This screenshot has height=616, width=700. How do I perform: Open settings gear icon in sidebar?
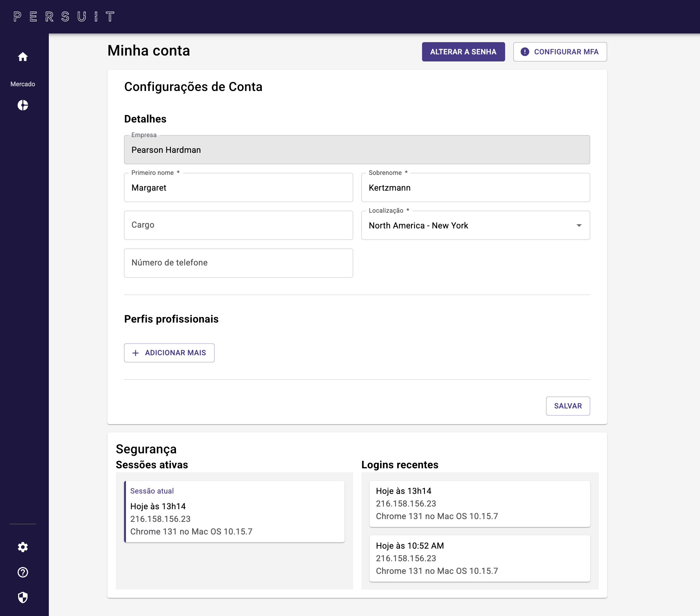(x=23, y=547)
